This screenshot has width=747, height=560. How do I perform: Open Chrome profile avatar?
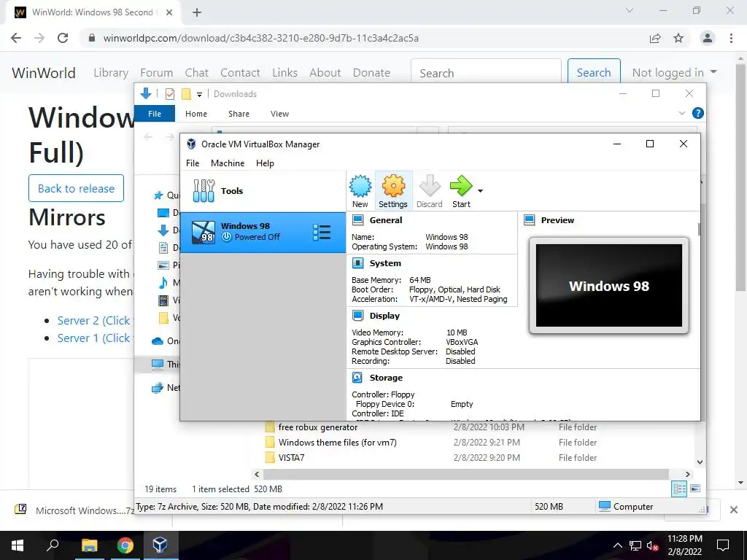(708, 38)
